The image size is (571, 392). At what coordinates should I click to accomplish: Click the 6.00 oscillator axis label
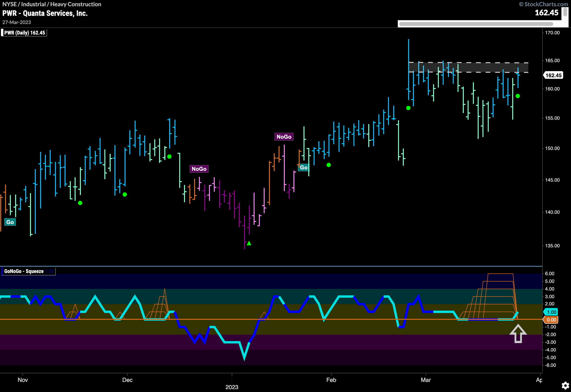click(550, 273)
